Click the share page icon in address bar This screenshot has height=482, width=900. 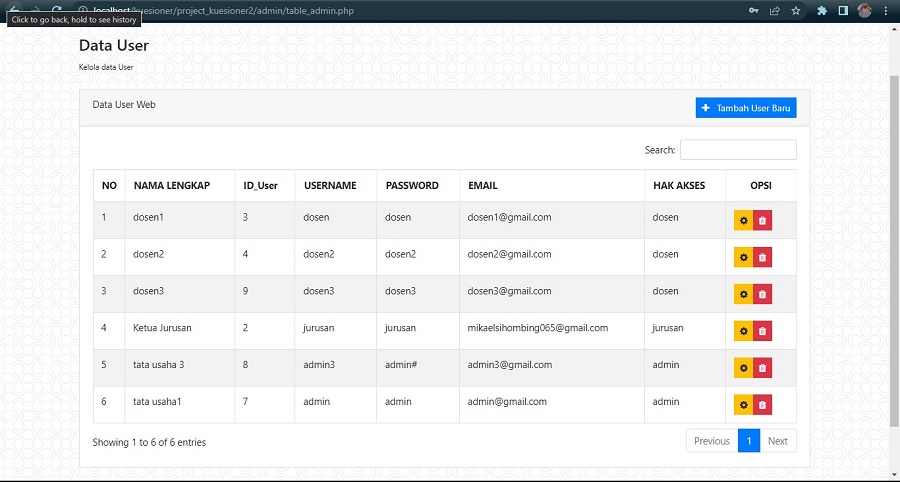pyautogui.click(x=775, y=10)
